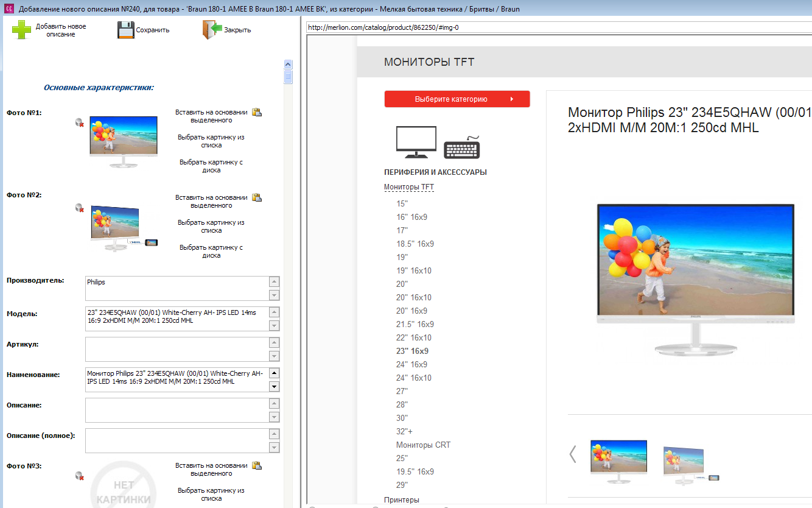Click the Производитель field's down arrow

pos(275,295)
